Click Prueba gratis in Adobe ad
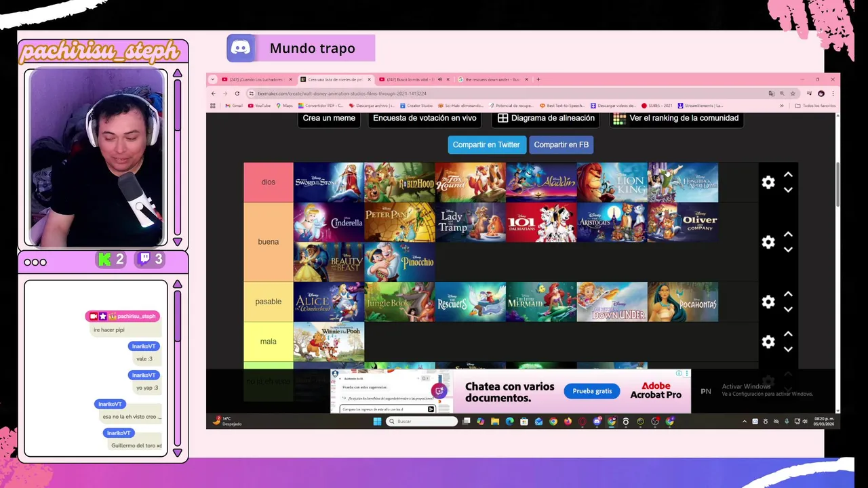Image resolution: width=868 pixels, height=488 pixels. click(x=592, y=391)
